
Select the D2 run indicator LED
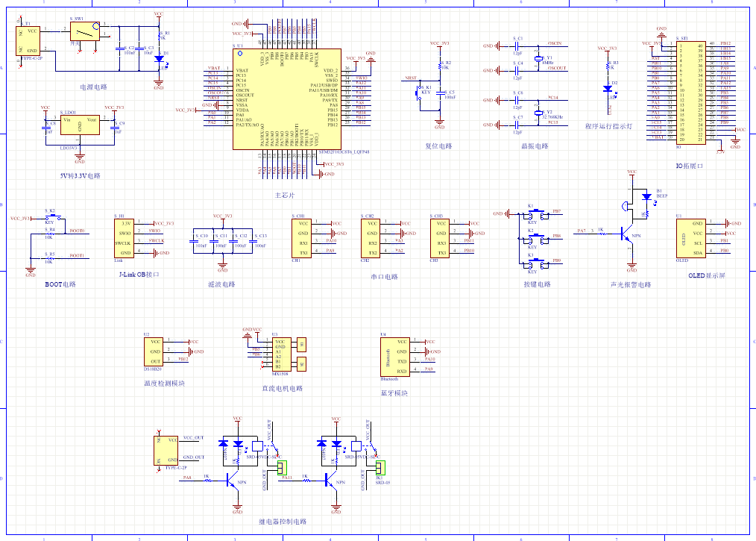608,88
